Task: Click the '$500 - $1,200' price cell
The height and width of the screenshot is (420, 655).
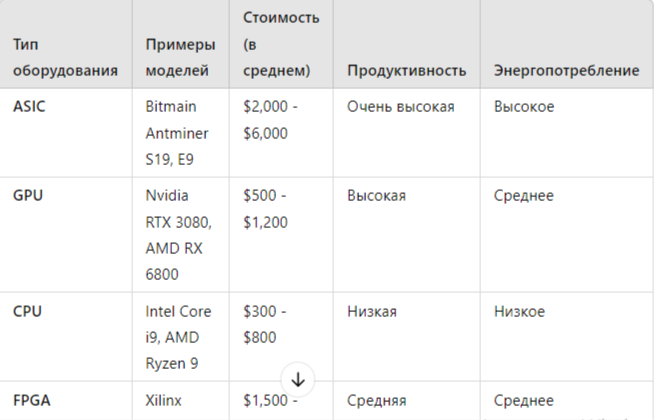Action: click(282, 234)
